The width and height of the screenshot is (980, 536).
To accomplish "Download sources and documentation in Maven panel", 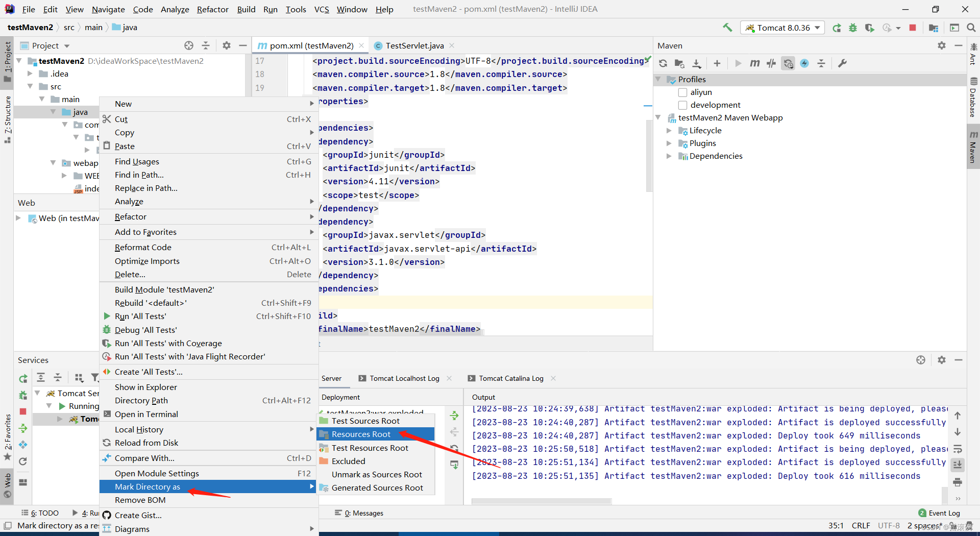I will click(x=697, y=63).
